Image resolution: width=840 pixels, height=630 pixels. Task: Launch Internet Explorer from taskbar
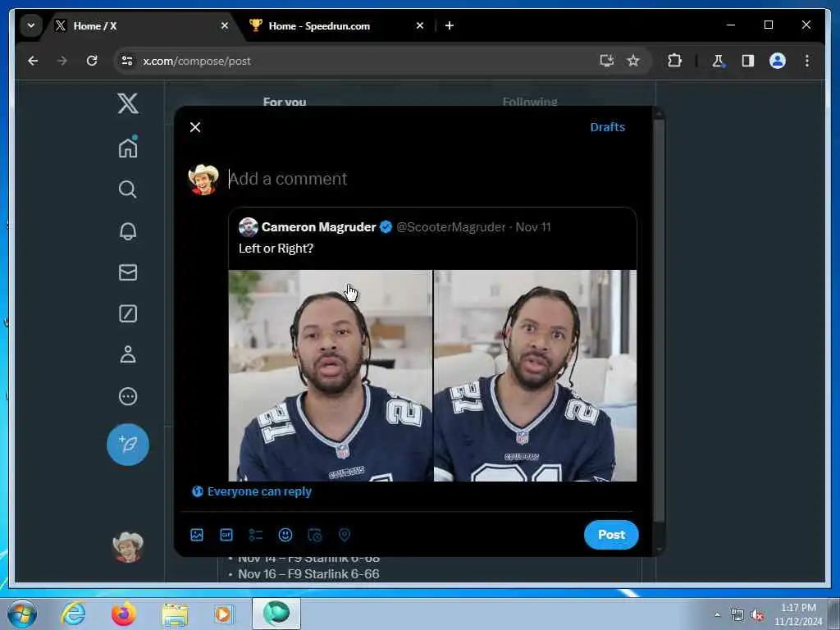tap(73, 614)
